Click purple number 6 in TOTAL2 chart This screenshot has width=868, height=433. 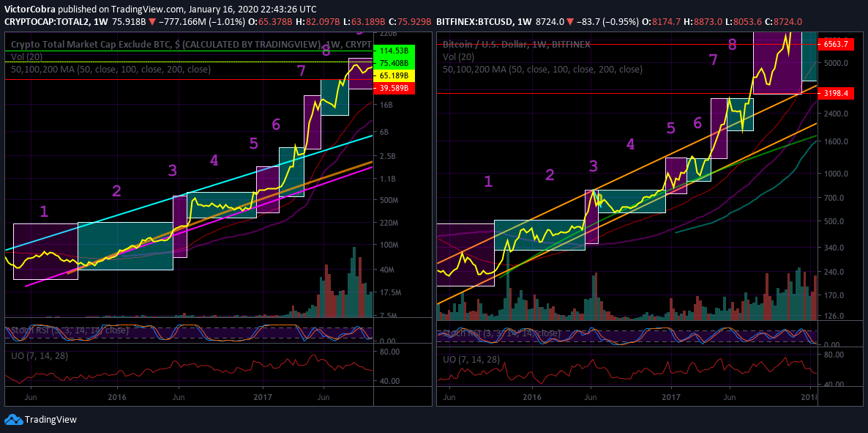276,125
